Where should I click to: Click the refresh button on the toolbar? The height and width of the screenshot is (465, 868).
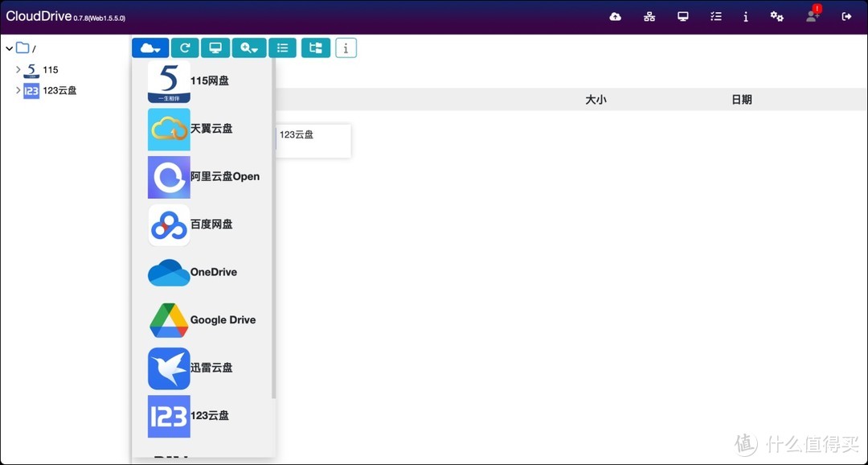pos(184,47)
